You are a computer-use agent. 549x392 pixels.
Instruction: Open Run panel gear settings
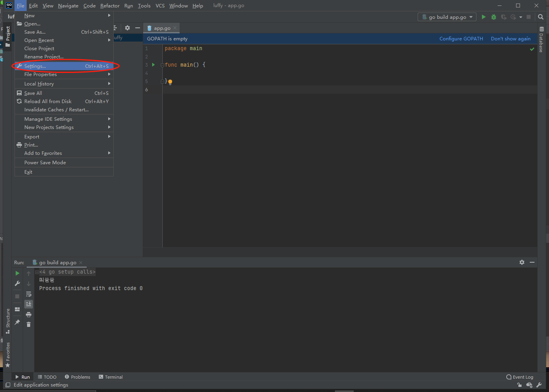522,262
